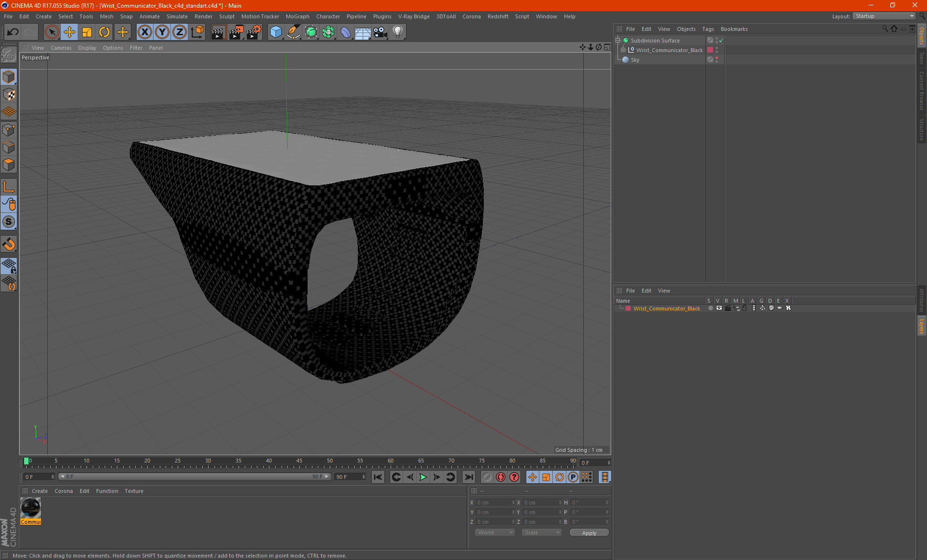Click the Light object icon
The image size is (927, 560).
(x=397, y=32)
